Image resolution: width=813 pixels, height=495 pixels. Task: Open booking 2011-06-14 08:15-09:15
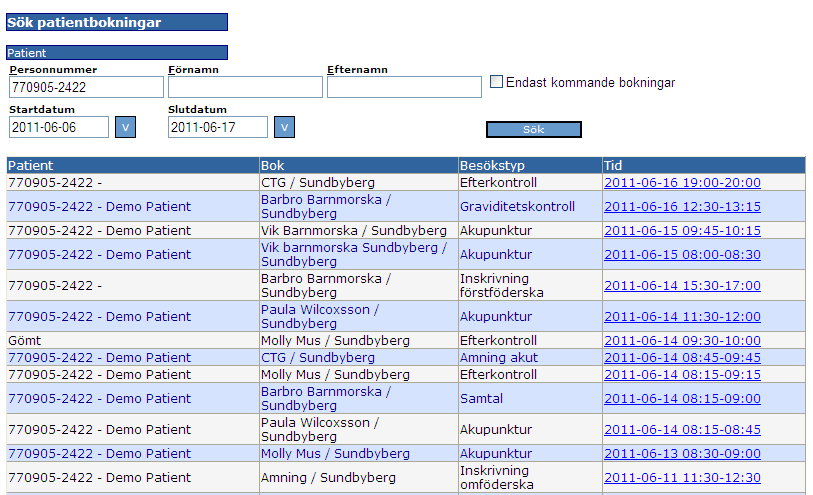682,375
